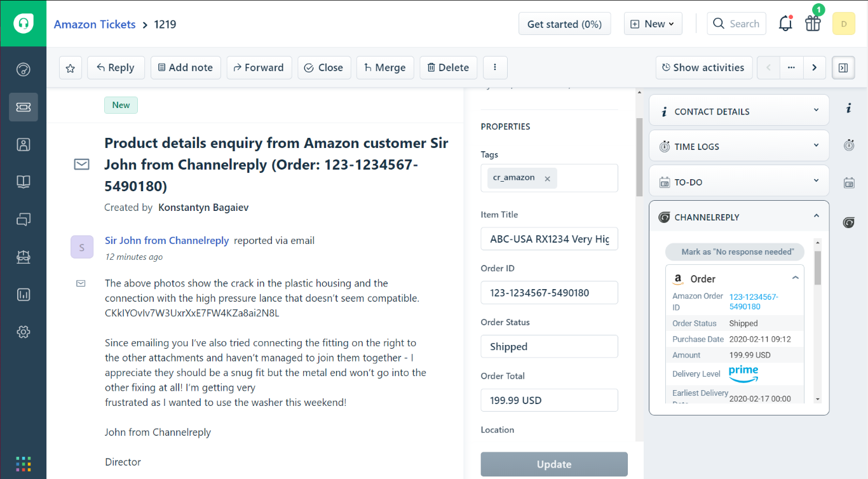Open ticket list ellipsis between arrows
The width and height of the screenshot is (868, 479).
pyautogui.click(x=791, y=67)
